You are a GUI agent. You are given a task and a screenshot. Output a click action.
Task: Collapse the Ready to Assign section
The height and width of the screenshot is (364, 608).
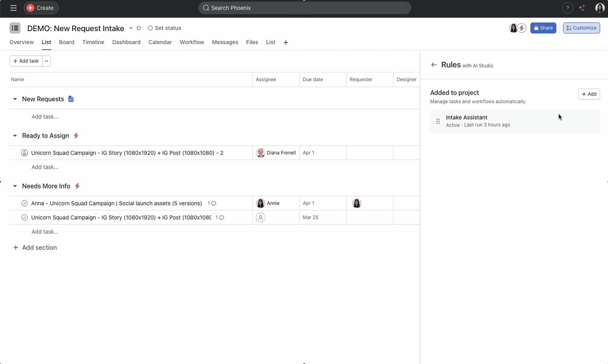tap(15, 135)
